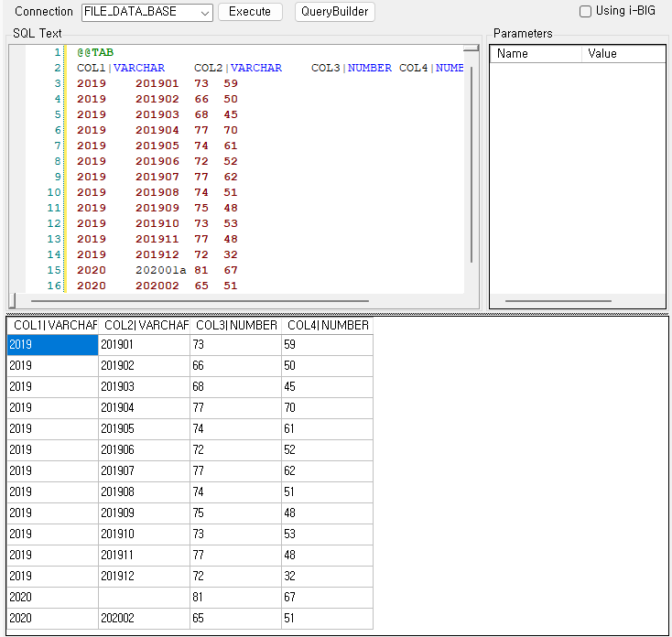
Task: Click the COL4|NUMBER column header in grid
Action: [327, 326]
